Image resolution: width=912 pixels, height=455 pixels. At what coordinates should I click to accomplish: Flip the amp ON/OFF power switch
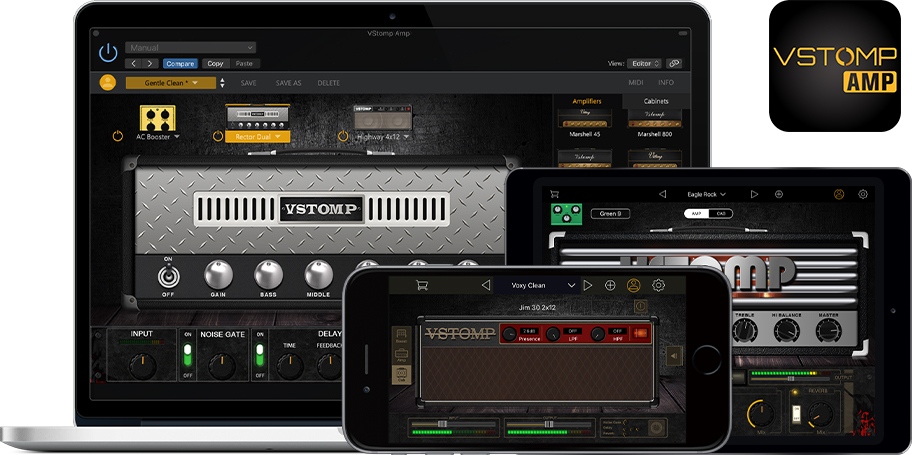pyautogui.click(x=170, y=274)
